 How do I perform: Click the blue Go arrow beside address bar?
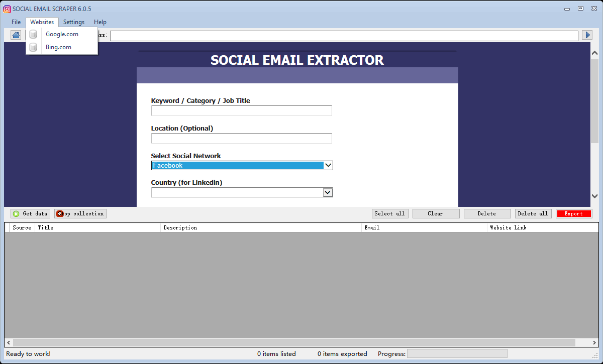coord(587,35)
